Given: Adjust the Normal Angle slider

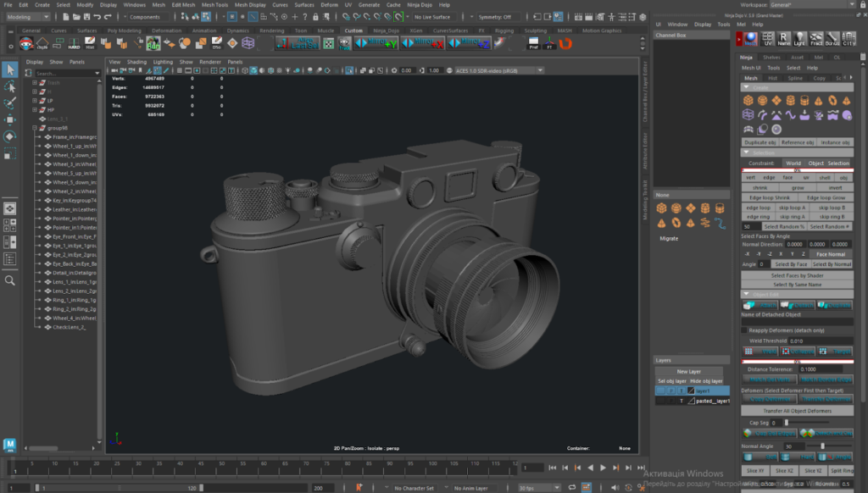Looking at the screenshot, I should click(821, 446).
